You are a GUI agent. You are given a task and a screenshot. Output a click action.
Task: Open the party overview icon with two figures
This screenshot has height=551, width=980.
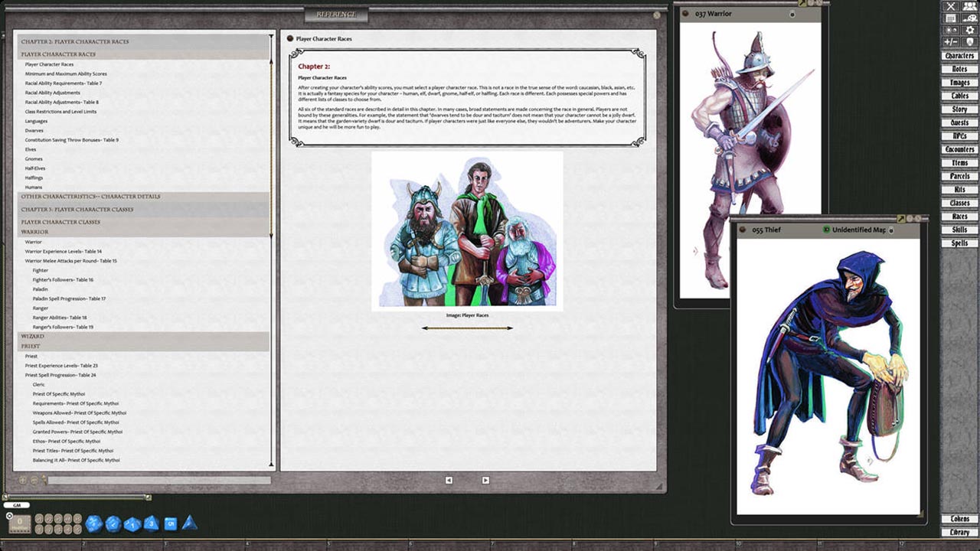pyautogui.click(x=969, y=7)
